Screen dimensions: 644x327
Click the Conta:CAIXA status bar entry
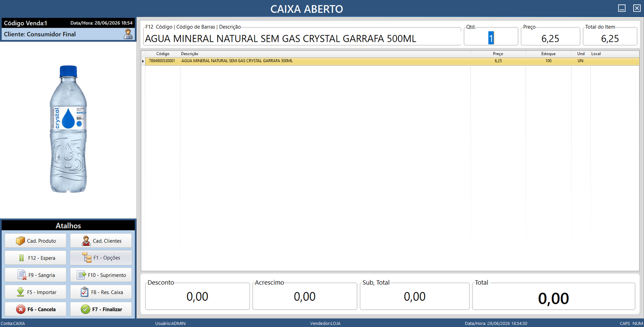(x=13, y=323)
